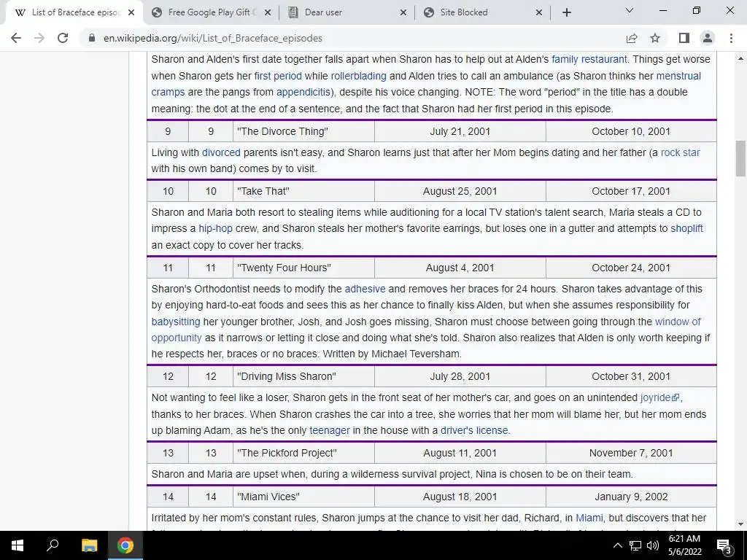Open the hip-hop link
This screenshot has height=560, width=747.
click(215, 228)
